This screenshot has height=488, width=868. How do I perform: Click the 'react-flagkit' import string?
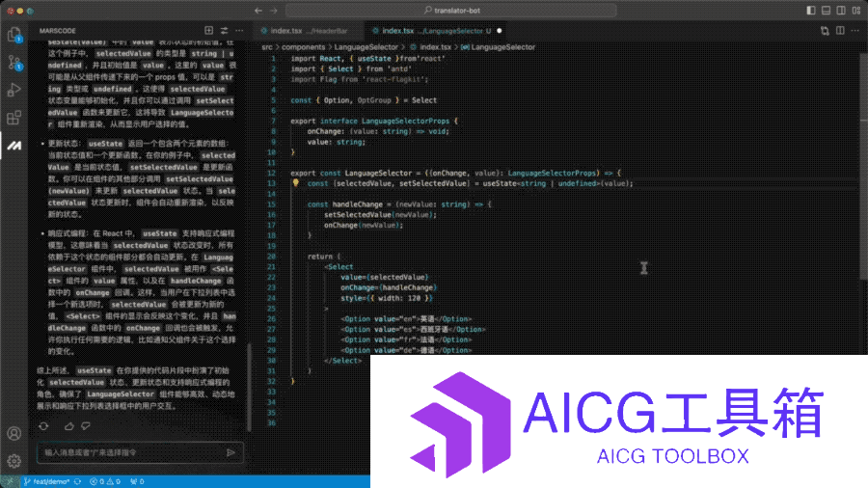pos(394,79)
